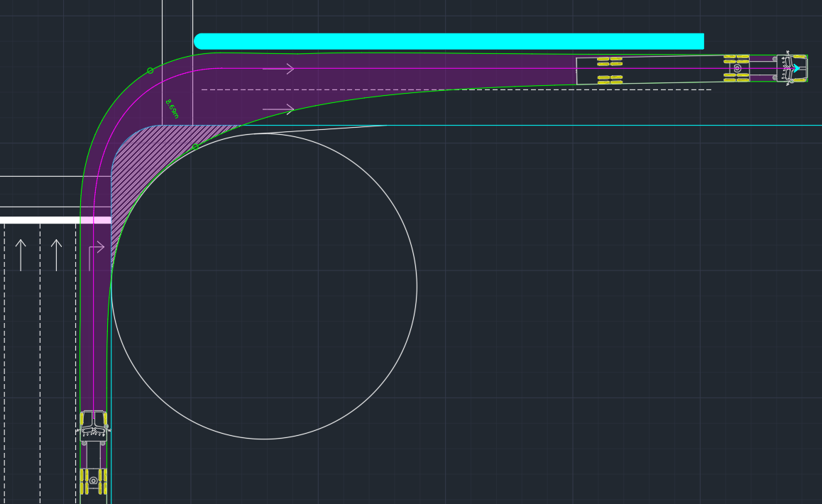Click the fifth-wheel coupling on bottom truck
This screenshot has height=504, width=822.
tap(93, 481)
